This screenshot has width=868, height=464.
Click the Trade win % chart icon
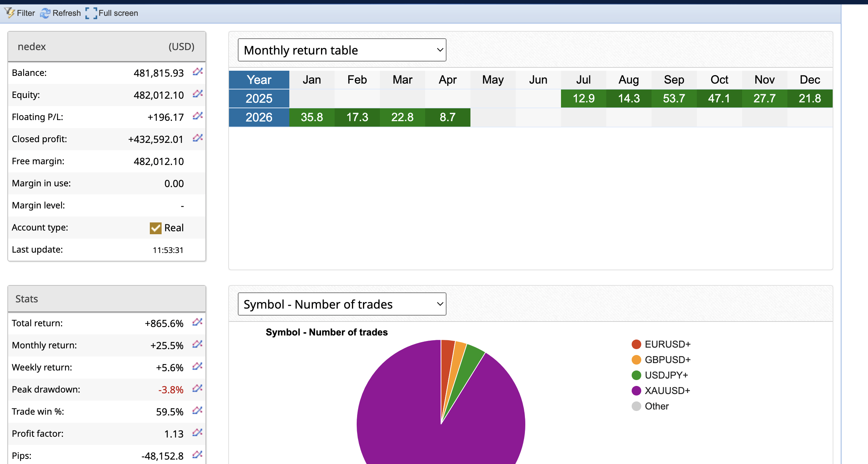(x=198, y=411)
